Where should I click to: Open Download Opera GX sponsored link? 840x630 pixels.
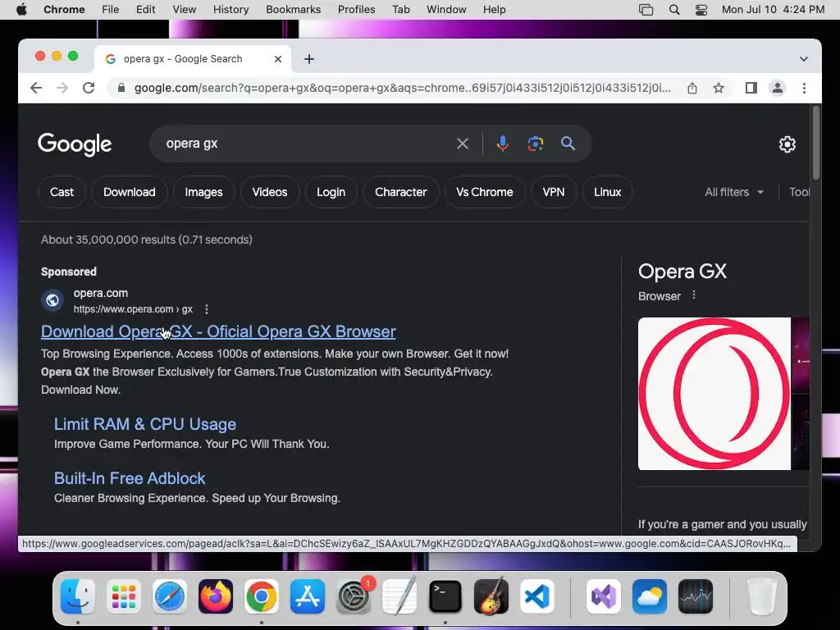pos(218,331)
